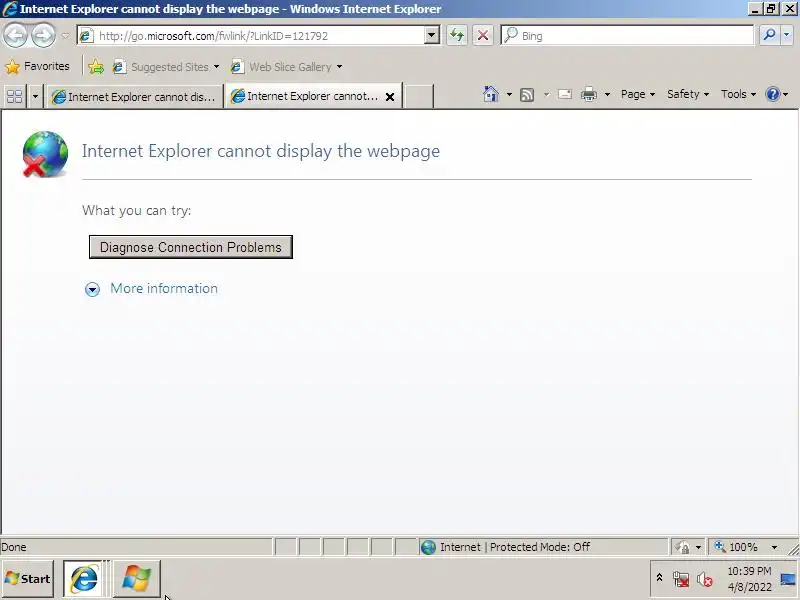The width and height of the screenshot is (800, 600).
Task: Click Internet Protected Mode status text
Action: tap(515, 547)
